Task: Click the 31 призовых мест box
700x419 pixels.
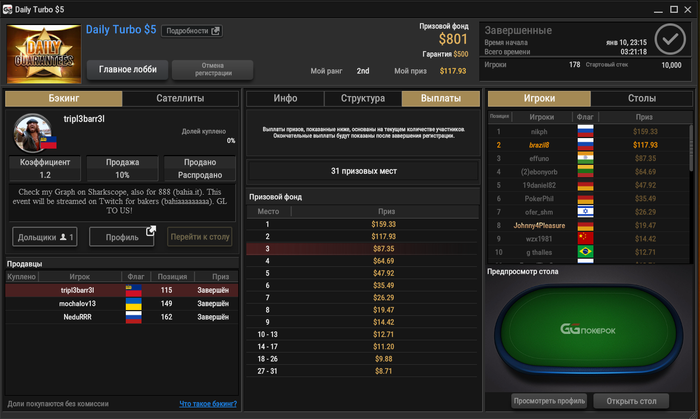Action: [x=363, y=171]
